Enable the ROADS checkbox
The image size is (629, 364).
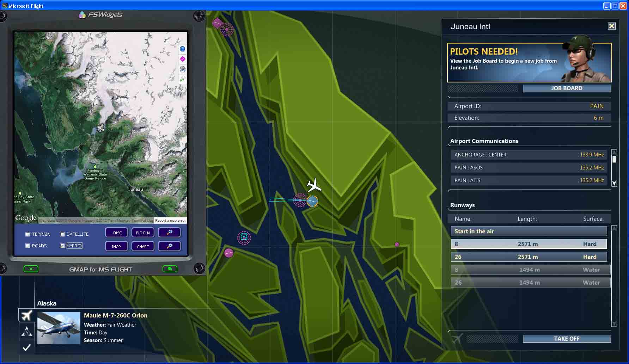(28, 246)
